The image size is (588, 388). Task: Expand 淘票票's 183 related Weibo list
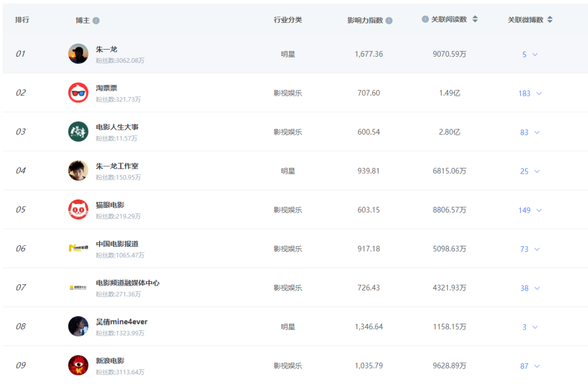coord(529,93)
